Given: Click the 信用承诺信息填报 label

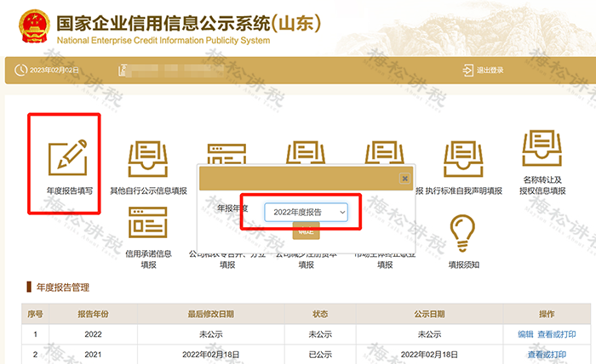Looking at the screenshot, I should [x=149, y=259].
